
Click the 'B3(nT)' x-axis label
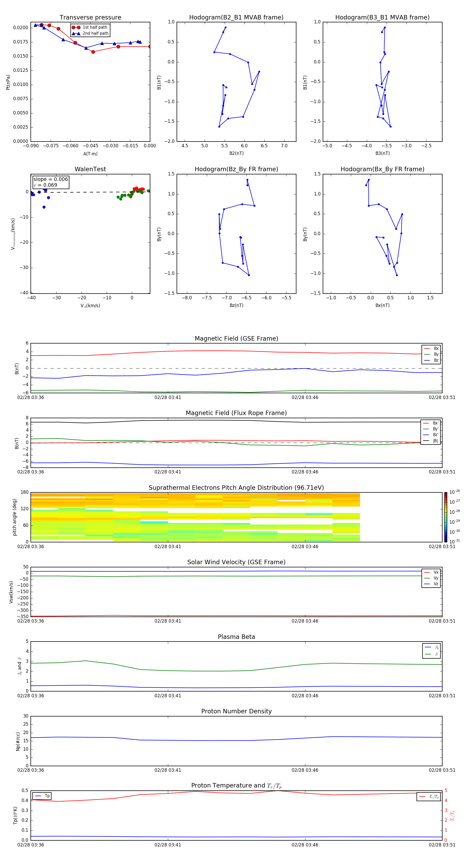[x=382, y=153]
